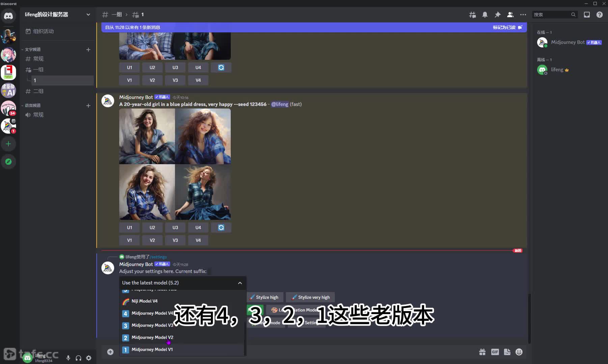608x364 pixels.
Task: Add a text channel with 文字频道 plus
Action: coord(88,50)
